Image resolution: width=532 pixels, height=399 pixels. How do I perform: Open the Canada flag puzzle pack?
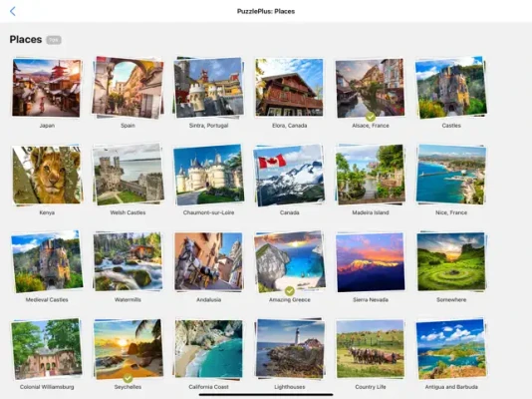289,175
